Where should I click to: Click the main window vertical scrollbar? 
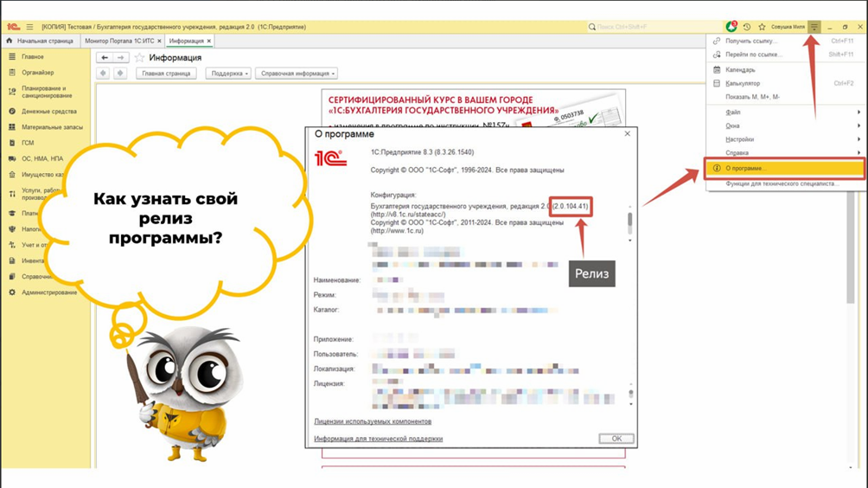[851, 249]
